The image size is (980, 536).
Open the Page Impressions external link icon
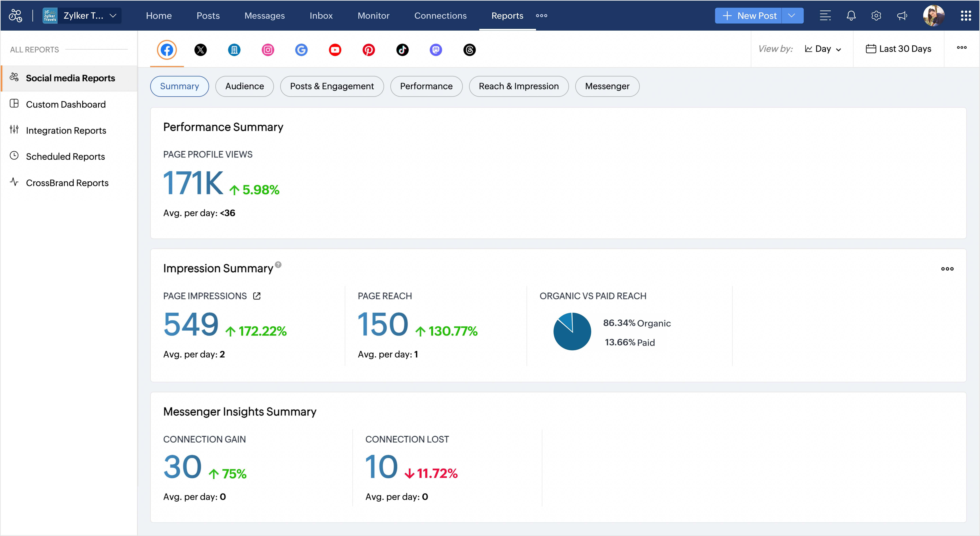point(257,296)
